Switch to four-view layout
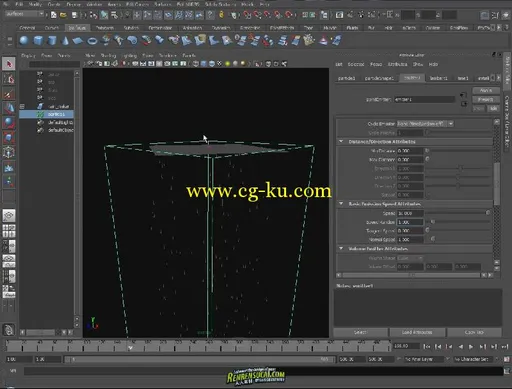 tap(9, 231)
